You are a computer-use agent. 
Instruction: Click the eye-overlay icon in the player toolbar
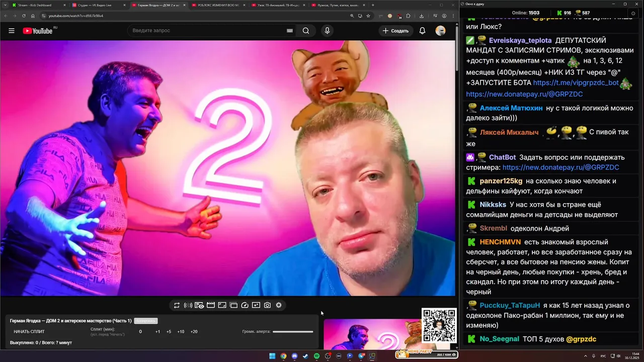(x=199, y=305)
